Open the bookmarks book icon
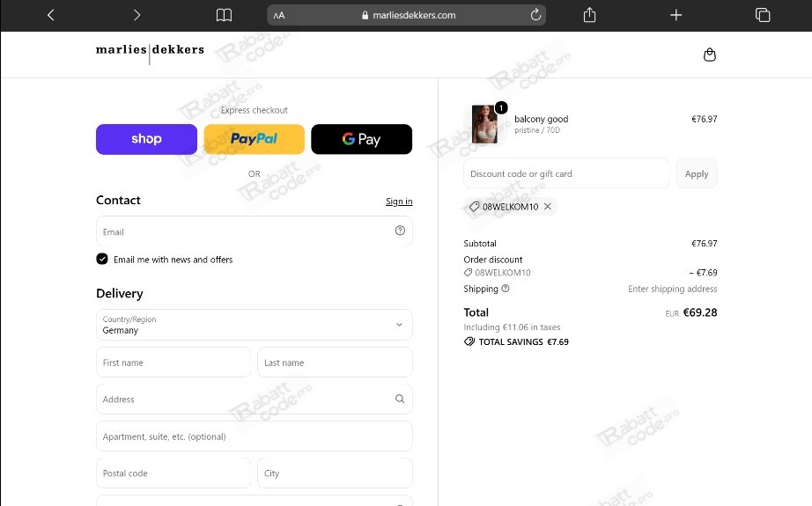The width and height of the screenshot is (812, 506). (x=224, y=15)
